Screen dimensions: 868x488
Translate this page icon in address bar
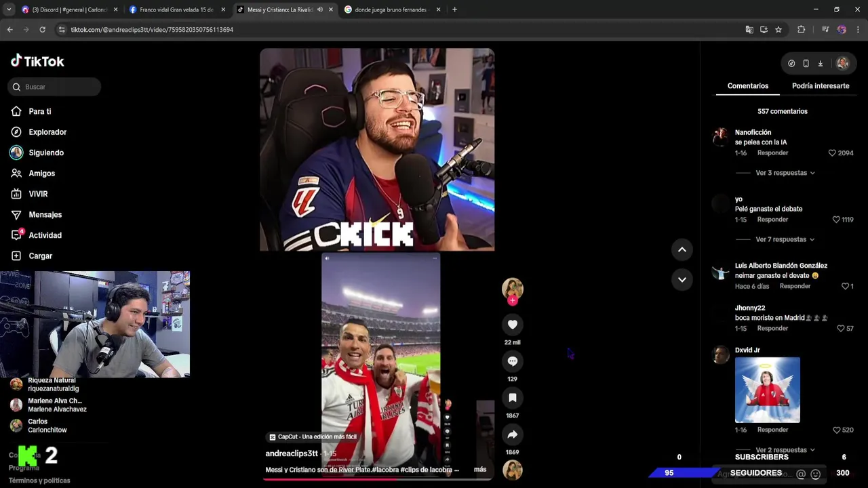(749, 30)
